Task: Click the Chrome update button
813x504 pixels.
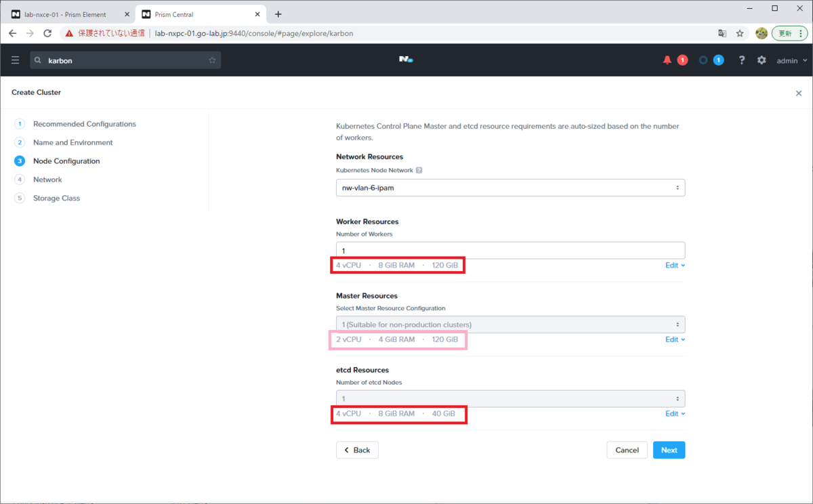Action: pyautogui.click(x=790, y=33)
